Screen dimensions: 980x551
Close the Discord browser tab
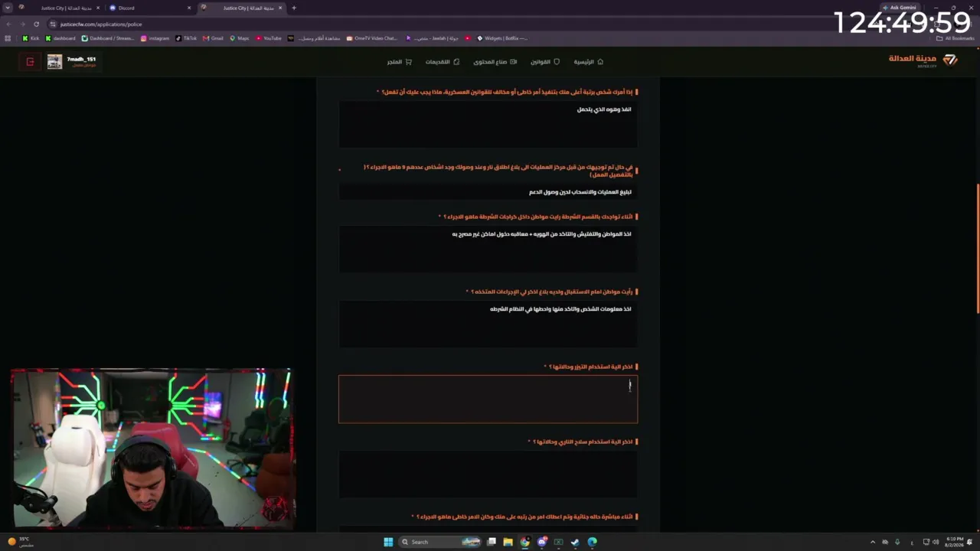click(x=189, y=8)
